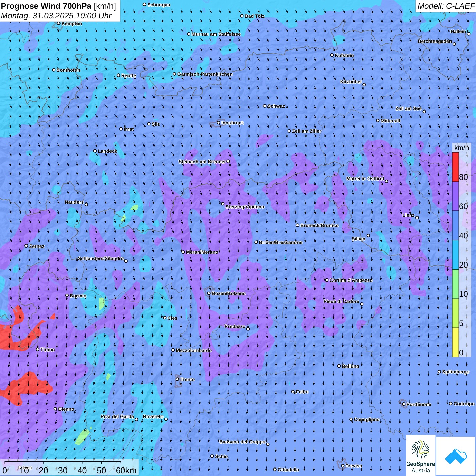
Task: Select the Nauders city marker dot
Action: pyautogui.click(x=86, y=204)
